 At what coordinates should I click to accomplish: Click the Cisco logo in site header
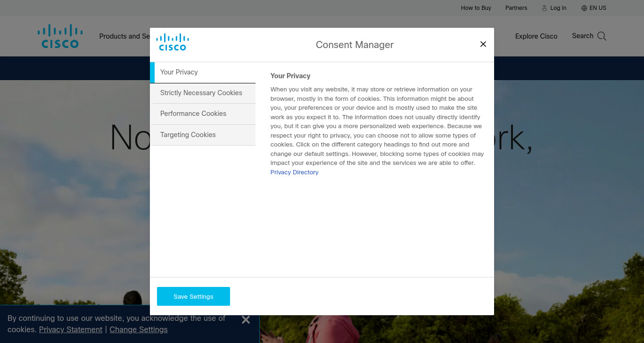[x=60, y=36]
